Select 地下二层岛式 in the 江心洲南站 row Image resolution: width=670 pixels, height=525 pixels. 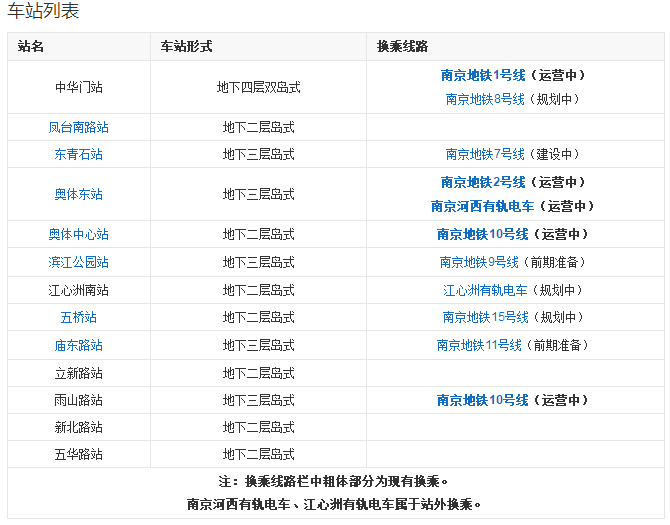pos(259,290)
